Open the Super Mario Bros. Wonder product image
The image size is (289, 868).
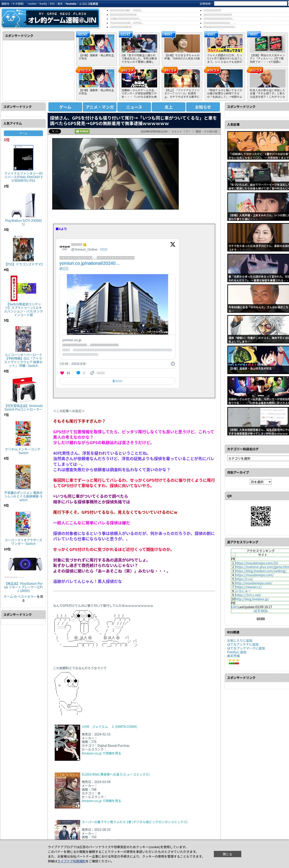click(x=23, y=524)
